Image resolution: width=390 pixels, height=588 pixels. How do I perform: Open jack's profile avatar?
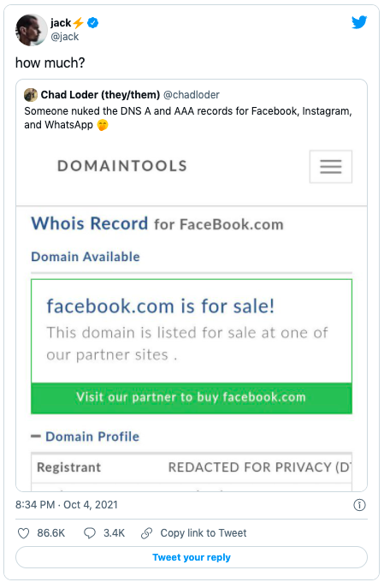[31, 30]
